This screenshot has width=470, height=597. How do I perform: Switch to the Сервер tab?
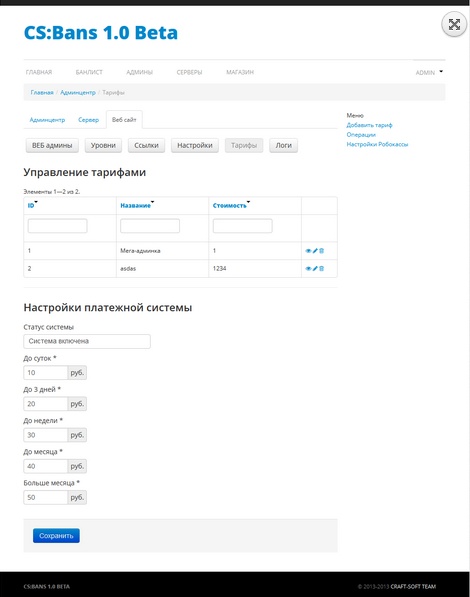pos(88,120)
